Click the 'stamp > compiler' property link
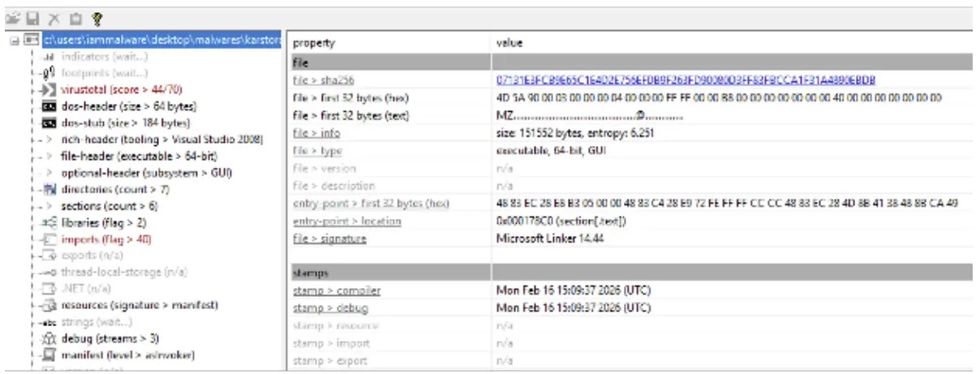Screen dimensions: 980x374 pos(337,290)
